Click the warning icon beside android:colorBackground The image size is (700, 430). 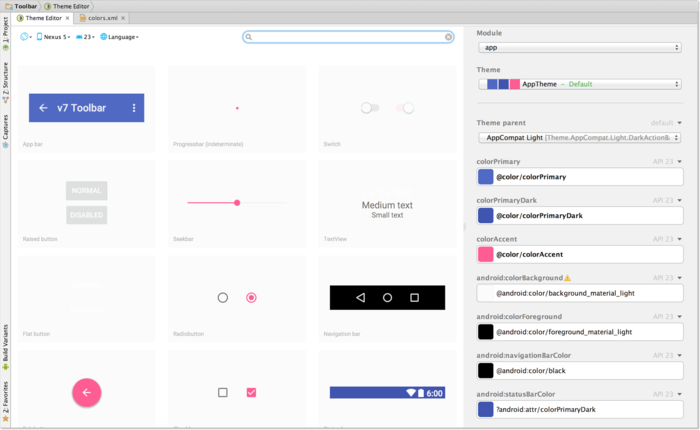click(x=567, y=278)
